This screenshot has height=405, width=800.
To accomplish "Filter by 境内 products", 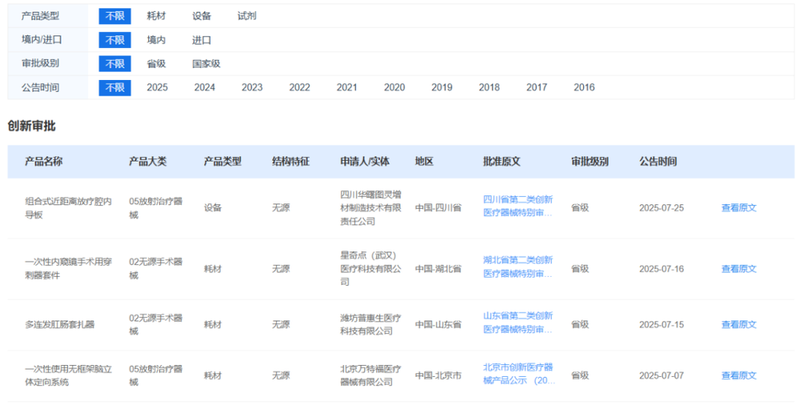I will click(x=157, y=40).
